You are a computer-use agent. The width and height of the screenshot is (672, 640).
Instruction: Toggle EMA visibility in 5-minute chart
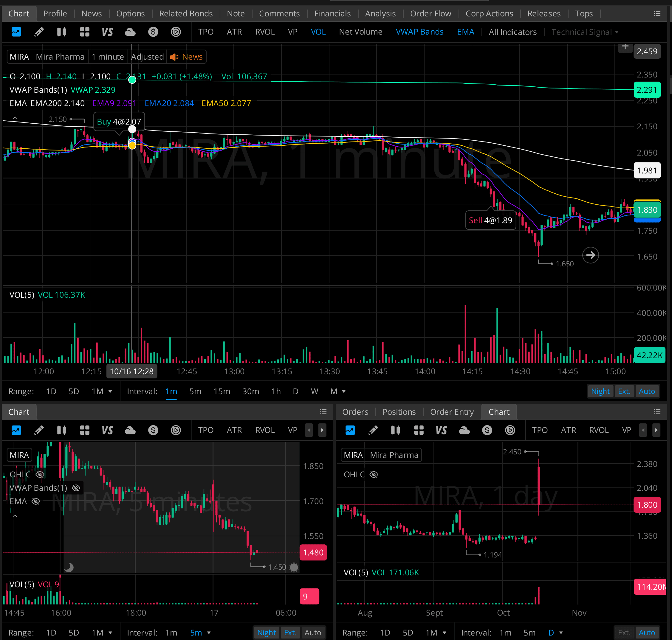[x=36, y=501]
